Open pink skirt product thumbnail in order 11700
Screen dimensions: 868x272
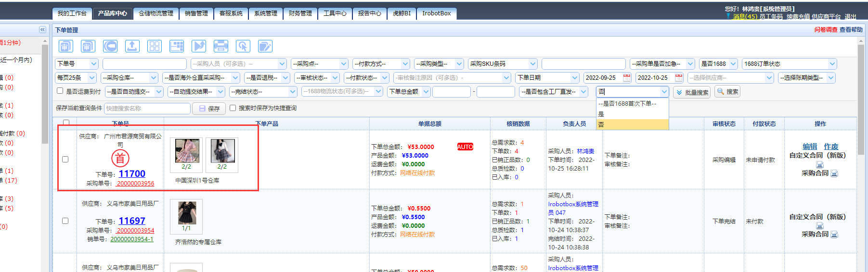tap(187, 151)
